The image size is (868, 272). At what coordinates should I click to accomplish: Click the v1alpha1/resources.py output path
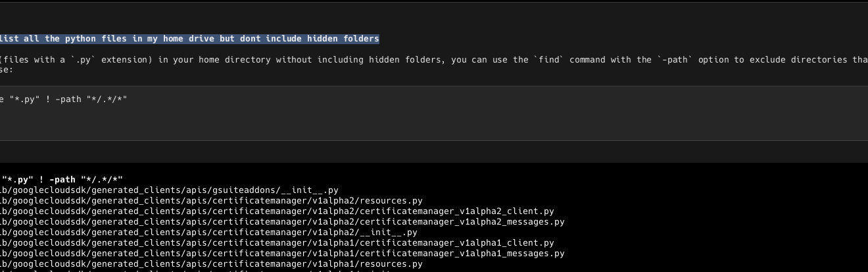pos(211,264)
